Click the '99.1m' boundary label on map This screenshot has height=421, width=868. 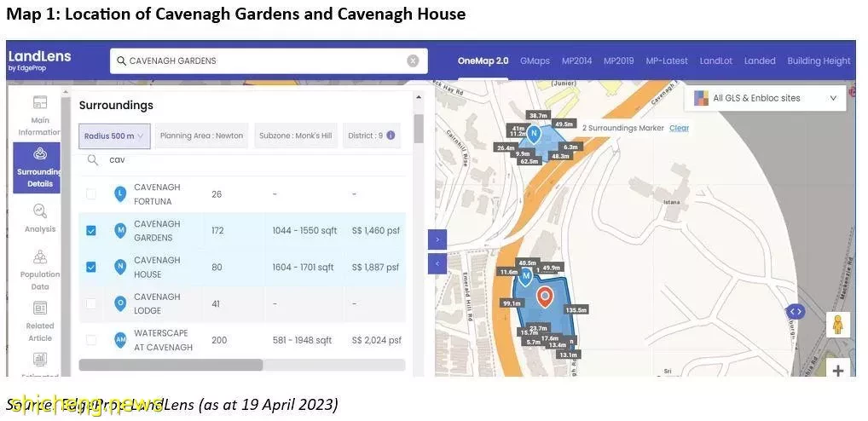pyautogui.click(x=512, y=303)
